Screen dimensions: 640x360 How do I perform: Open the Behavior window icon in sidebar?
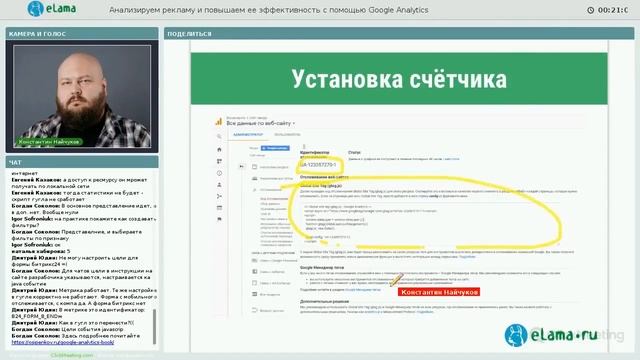tap(219, 208)
